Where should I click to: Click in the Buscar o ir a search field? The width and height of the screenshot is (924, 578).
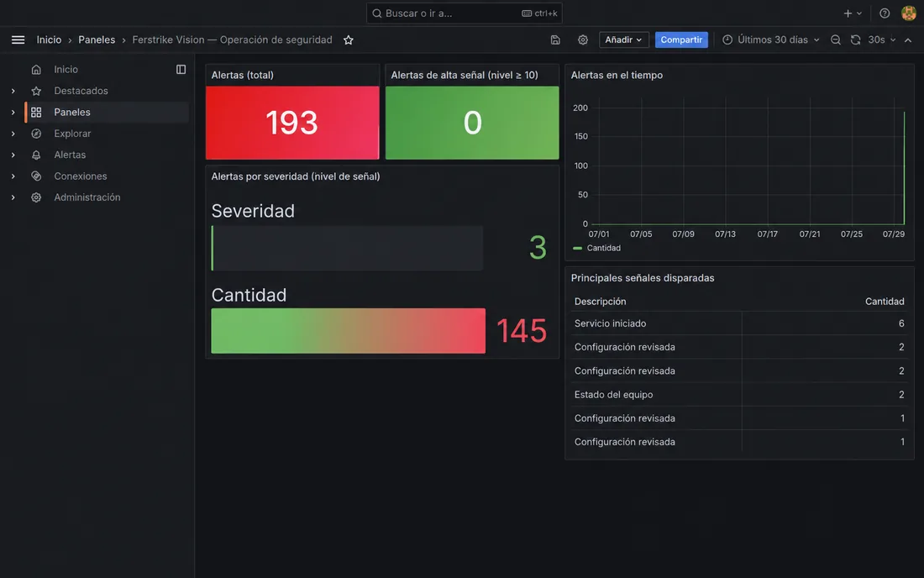pyautogui.click(x=464, y=13)
